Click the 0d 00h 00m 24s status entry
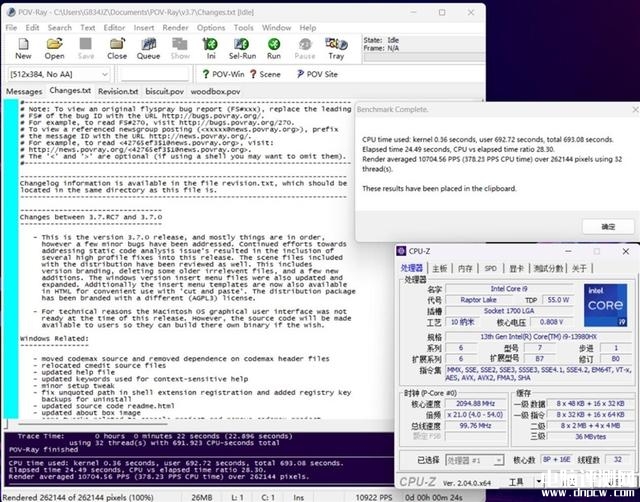The height and width of the screenshot is (502, 640). click(433, 498)
